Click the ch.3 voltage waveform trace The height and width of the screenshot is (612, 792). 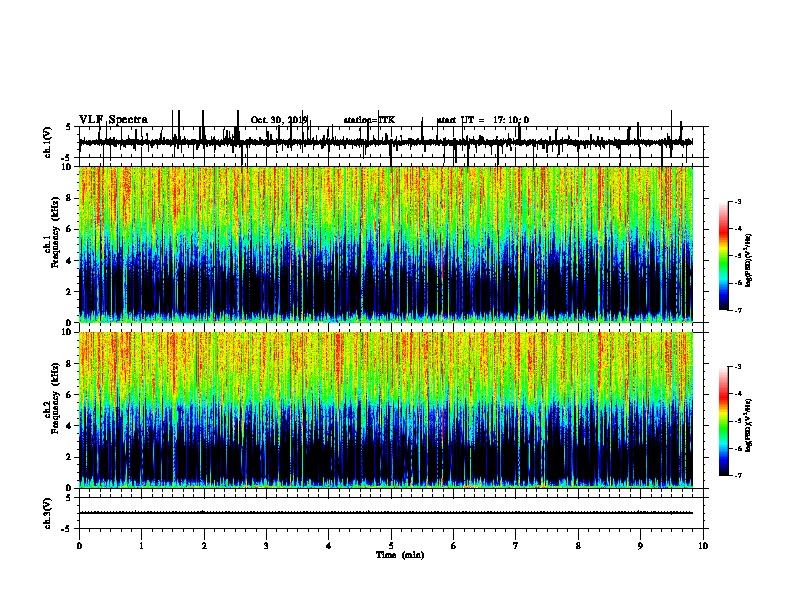(386, 513)
